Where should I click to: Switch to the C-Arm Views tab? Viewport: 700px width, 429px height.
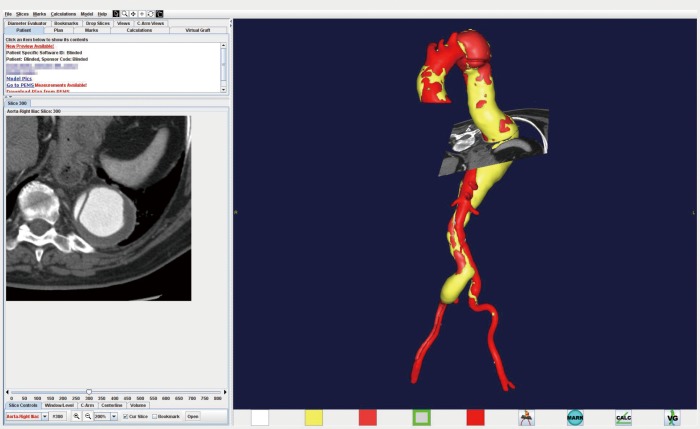(150, 23)
